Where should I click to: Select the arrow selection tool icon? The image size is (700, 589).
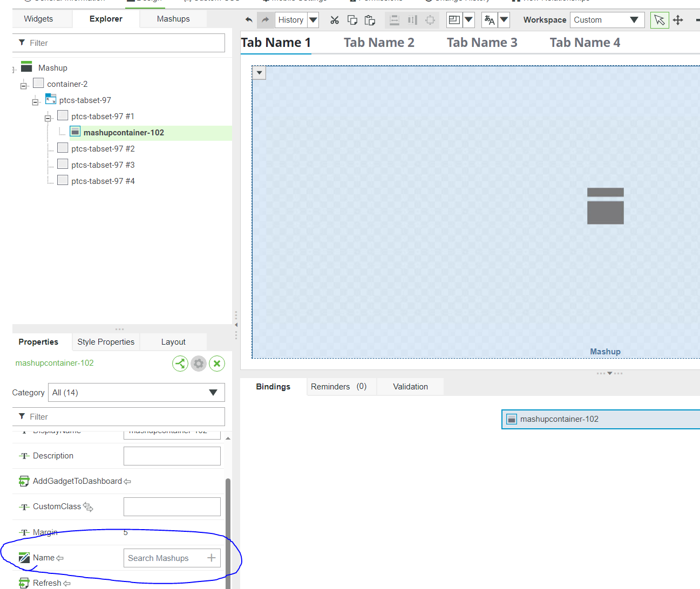[660, 19]
